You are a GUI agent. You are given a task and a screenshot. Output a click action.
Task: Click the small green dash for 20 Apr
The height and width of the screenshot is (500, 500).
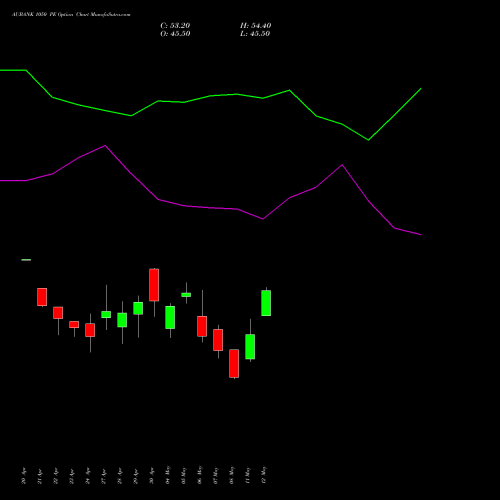click(26, 260)
